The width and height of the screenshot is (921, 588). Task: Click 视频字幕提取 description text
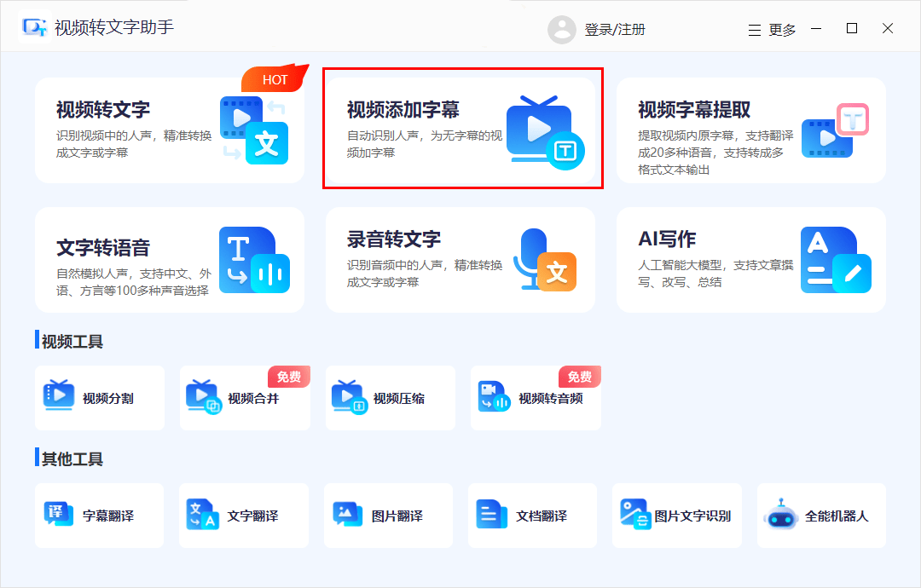715,153
